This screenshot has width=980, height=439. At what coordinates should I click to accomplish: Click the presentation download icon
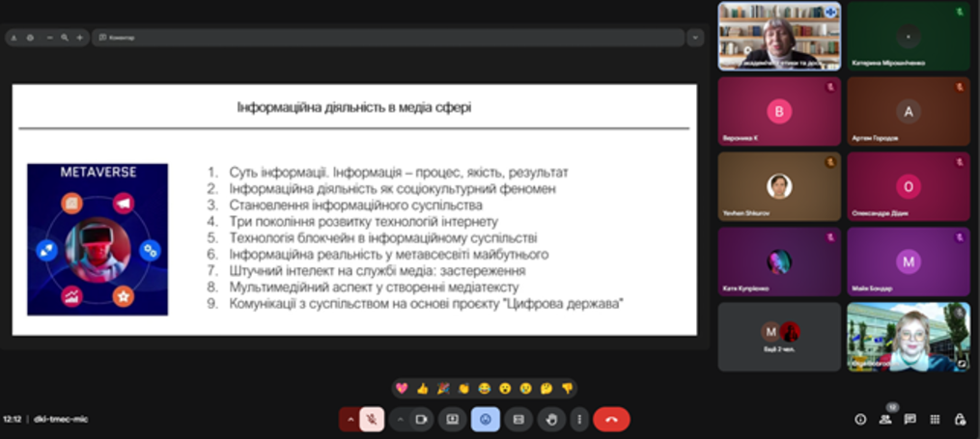click(14, 38)
